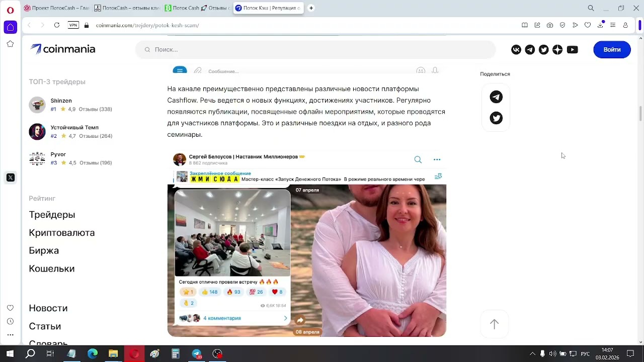Open the X (Twitter) sidebar panel

click(x=11, y=177)
